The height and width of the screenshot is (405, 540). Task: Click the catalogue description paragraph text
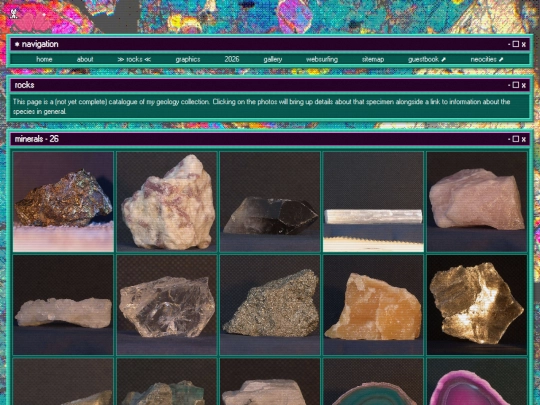tap(261, 106)
